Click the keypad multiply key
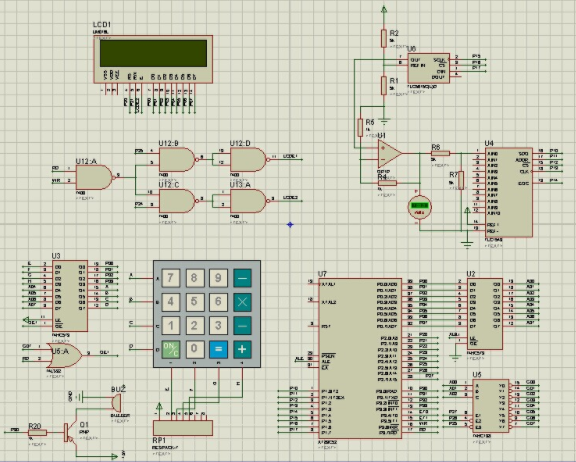 [242, 302]
